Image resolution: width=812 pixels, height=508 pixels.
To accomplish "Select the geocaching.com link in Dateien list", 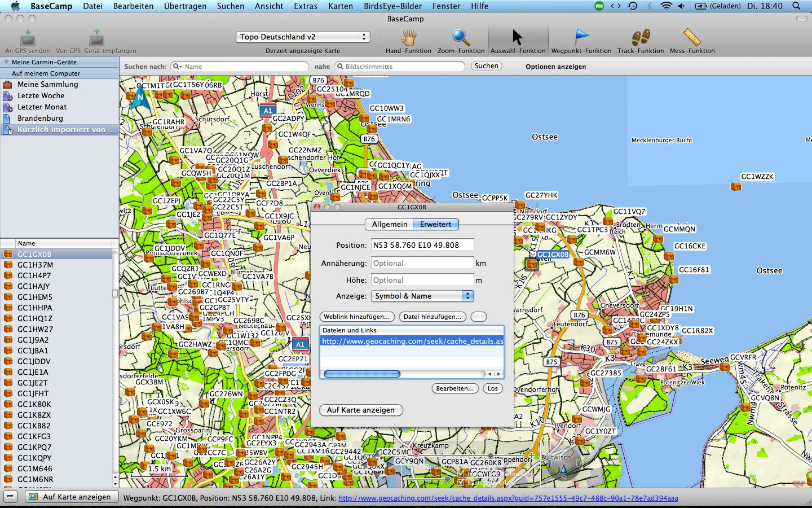I will point(412,341).
